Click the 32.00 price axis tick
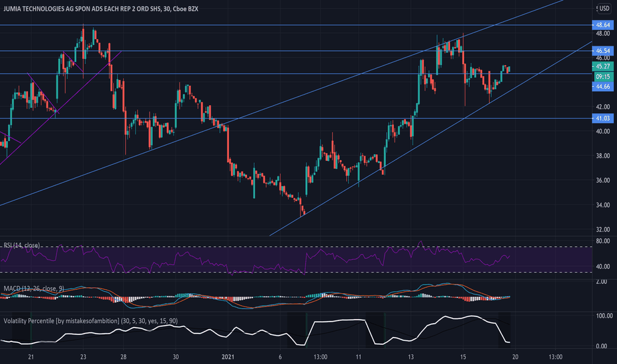The image size is (617, 364). 602,230
